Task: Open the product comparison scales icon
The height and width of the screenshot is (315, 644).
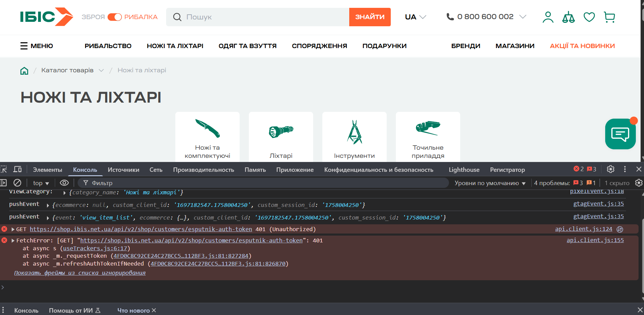Action: coord(568,17)
